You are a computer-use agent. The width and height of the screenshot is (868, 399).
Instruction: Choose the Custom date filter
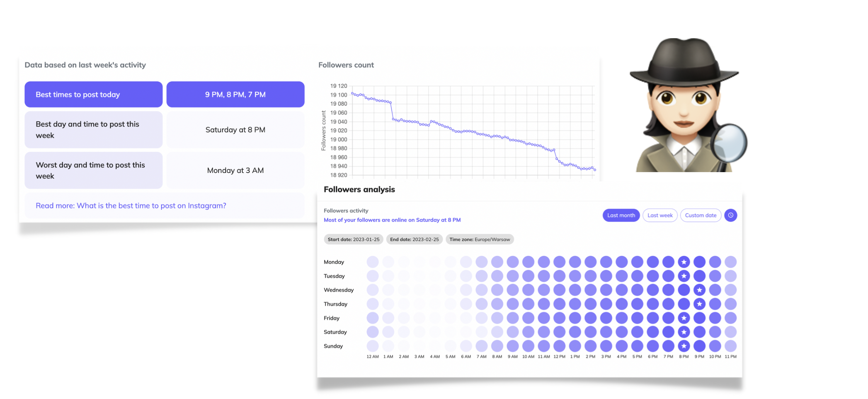tap(701, 215)
